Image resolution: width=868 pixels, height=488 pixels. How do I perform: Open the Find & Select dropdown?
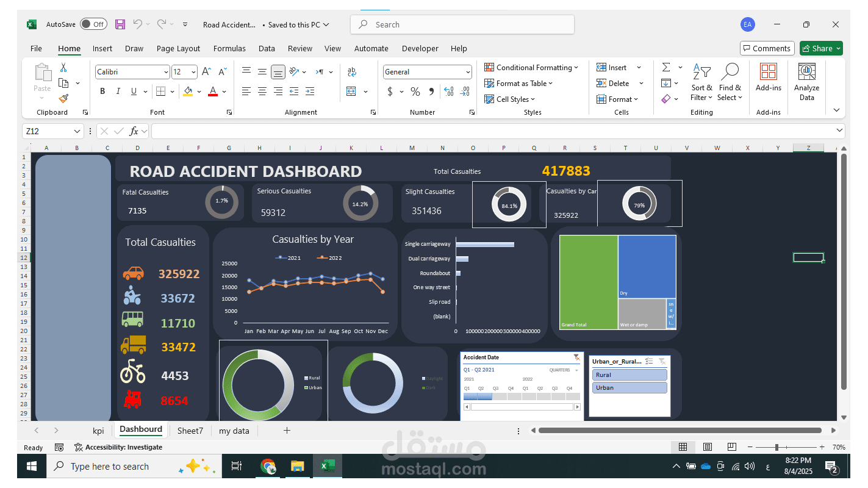pos(730,82)
